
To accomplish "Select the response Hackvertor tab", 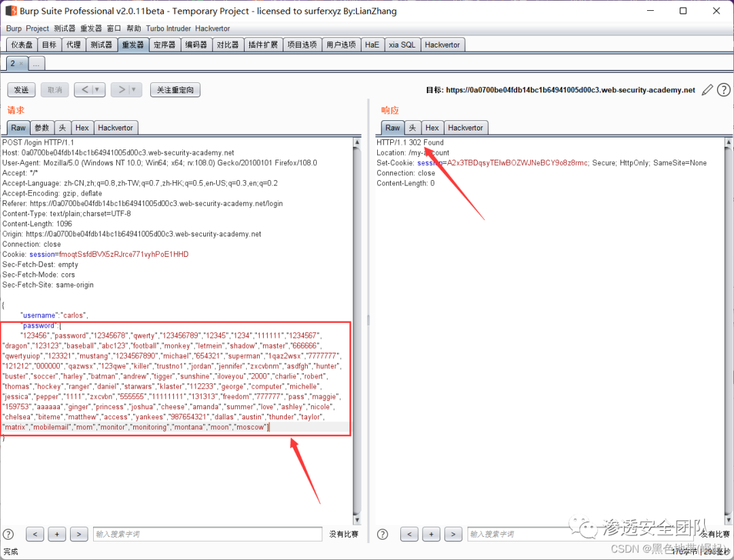I will point(466,128).
